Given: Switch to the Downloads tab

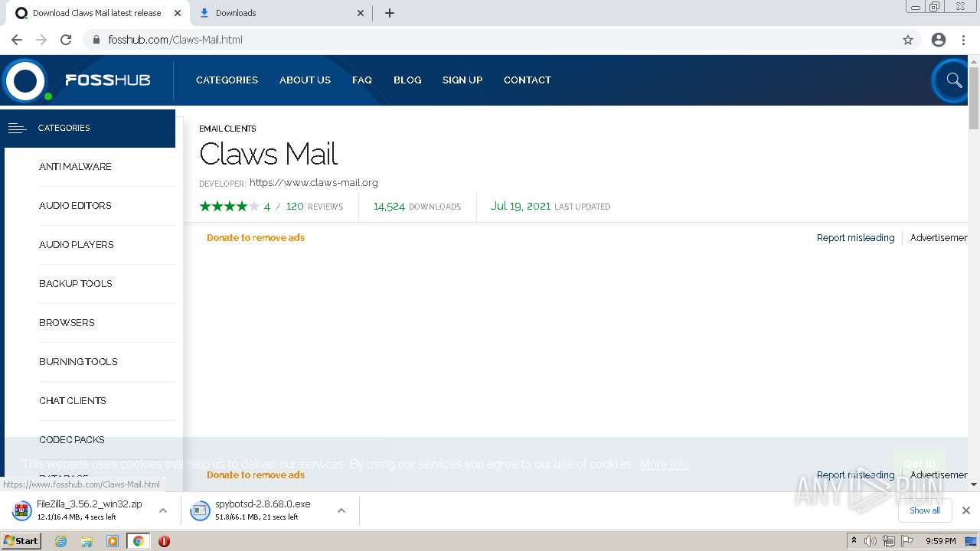Looking at the screenshot, I should 279,13.
